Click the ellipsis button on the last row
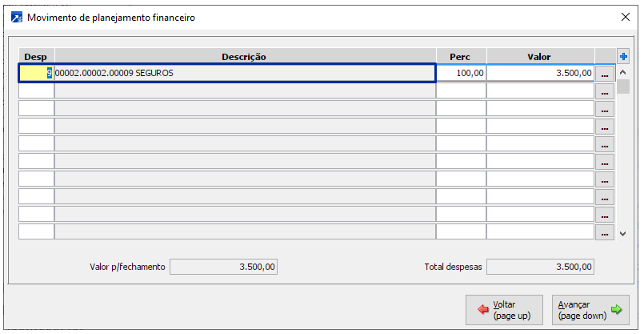Image resolution: width=644 pixels, height=334 pixels. [605, 232]
